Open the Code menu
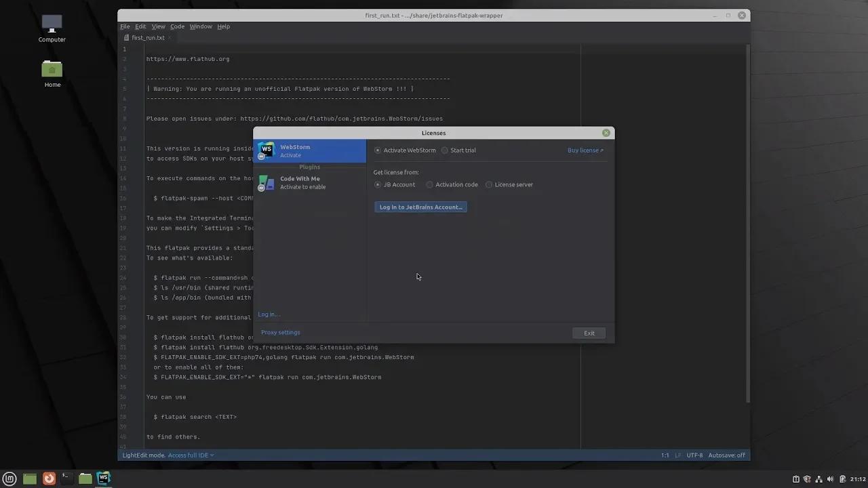The width and height of the screenshot is (868, 488). click(x=176, y=26)
